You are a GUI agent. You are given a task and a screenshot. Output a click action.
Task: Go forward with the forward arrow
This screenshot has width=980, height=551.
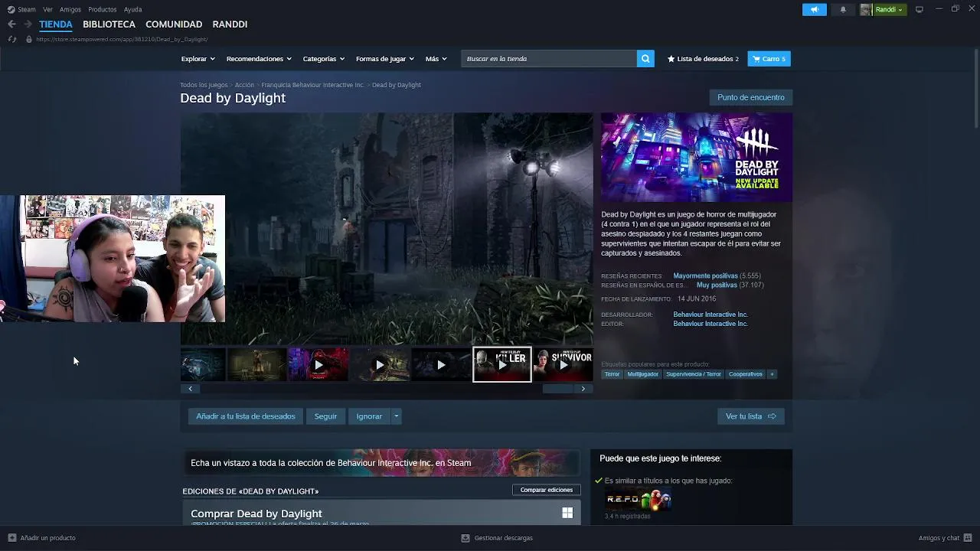pos(28,24)
